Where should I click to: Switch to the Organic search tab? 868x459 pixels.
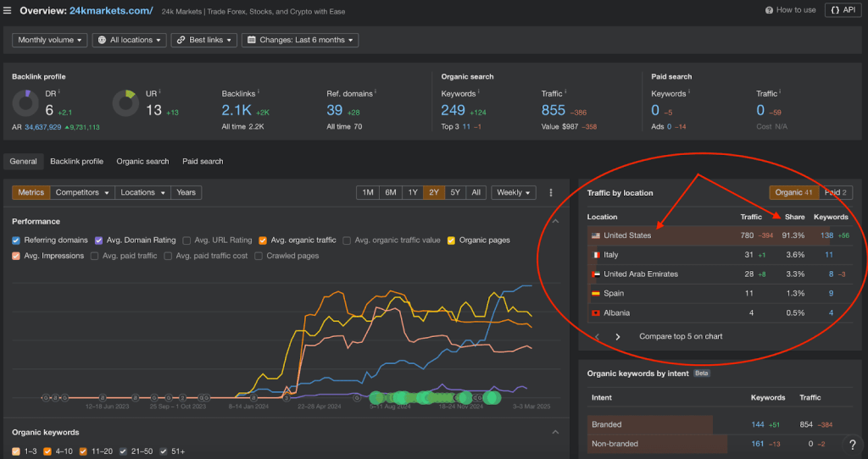(x=142, y=162)
